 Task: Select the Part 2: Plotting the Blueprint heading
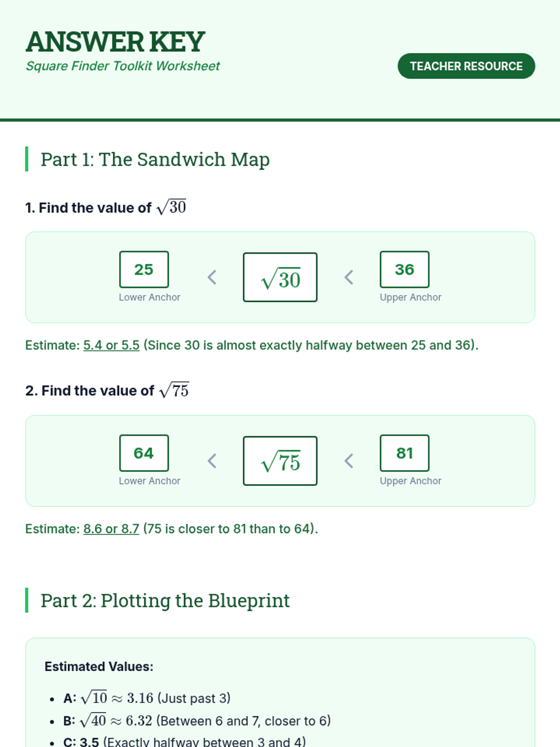165,600
